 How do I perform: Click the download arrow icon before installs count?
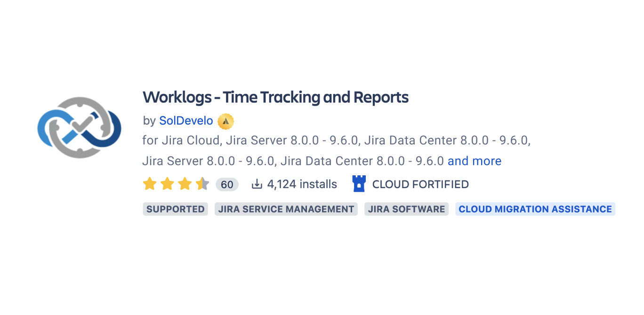tap(257, 184)
